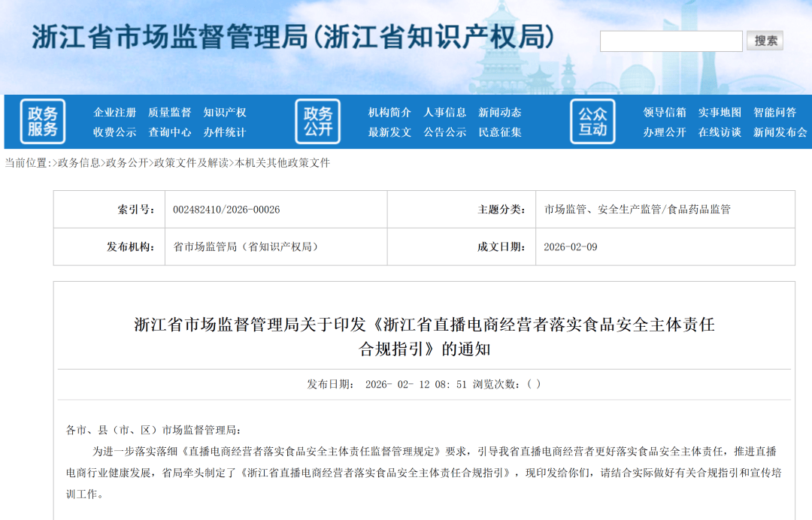View 新闻动态 section
Image resolution: width=812 pixels, height=520 pixels.
click(x=500, y=113)
